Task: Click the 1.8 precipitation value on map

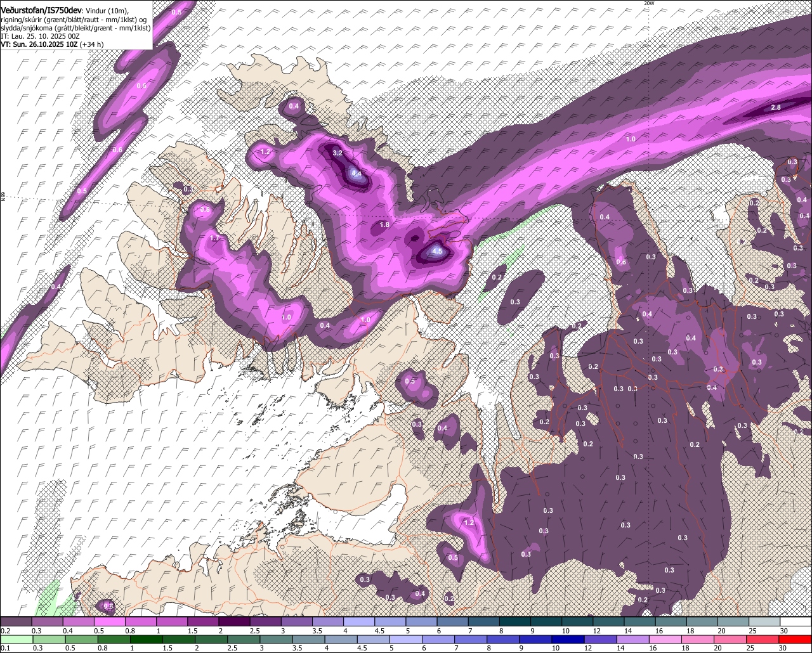Action: click(384, 224)
